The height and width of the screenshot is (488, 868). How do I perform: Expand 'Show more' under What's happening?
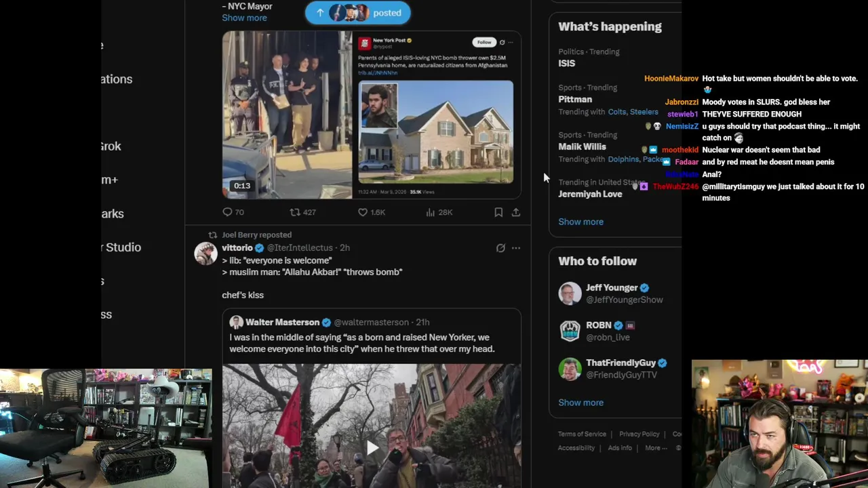(580, 222)
